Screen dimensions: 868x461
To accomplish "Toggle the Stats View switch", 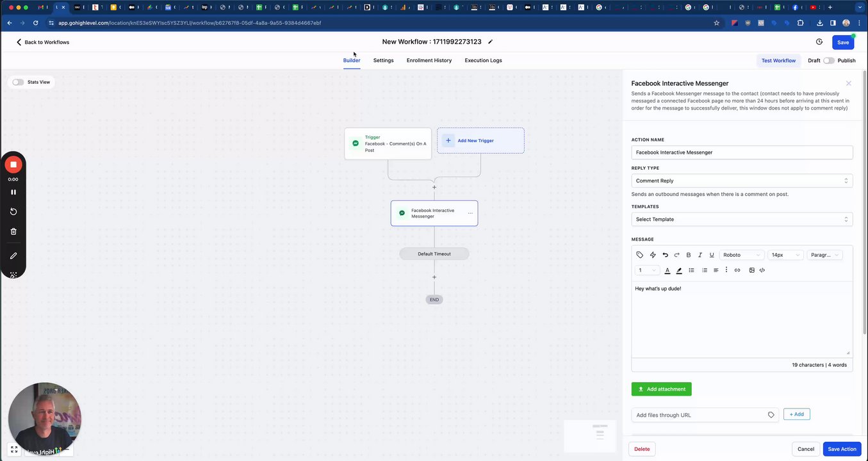I will pyautogui.click(x=18, y=82).
